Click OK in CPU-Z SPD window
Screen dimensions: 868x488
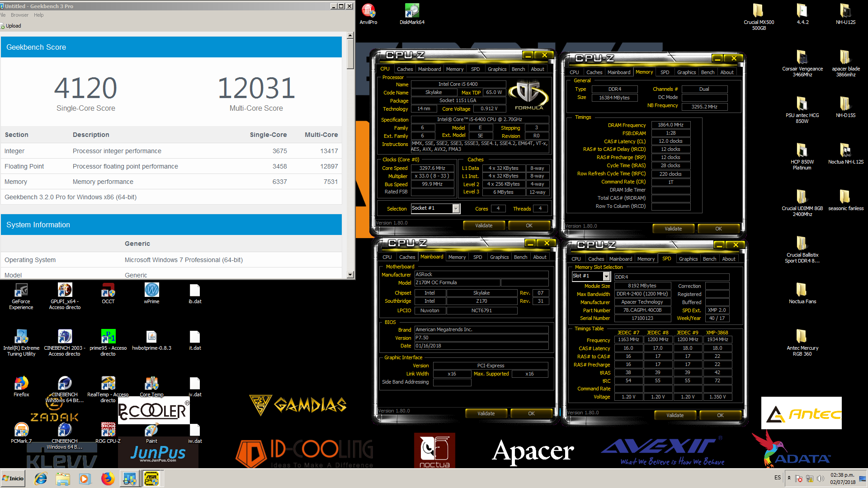coord(720,415)
